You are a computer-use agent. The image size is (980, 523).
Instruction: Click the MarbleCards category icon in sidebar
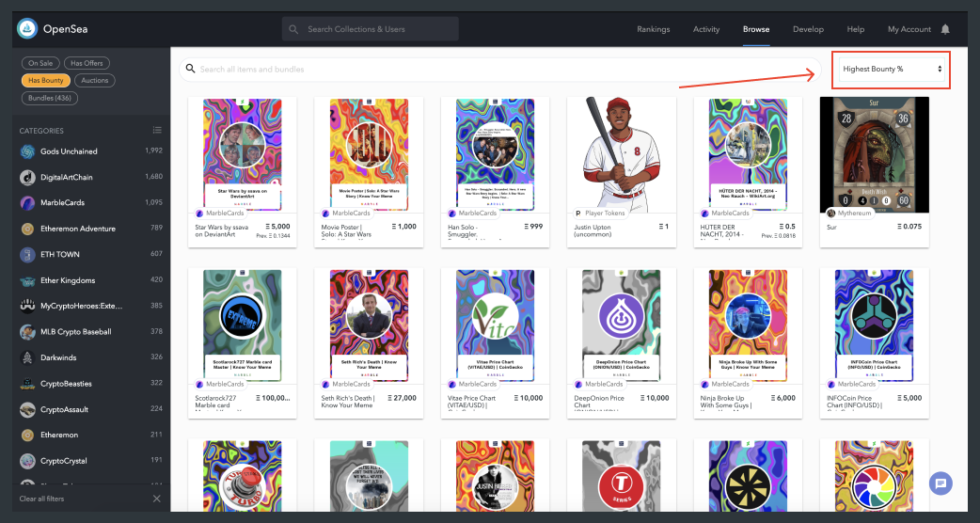tap(27, 202)
